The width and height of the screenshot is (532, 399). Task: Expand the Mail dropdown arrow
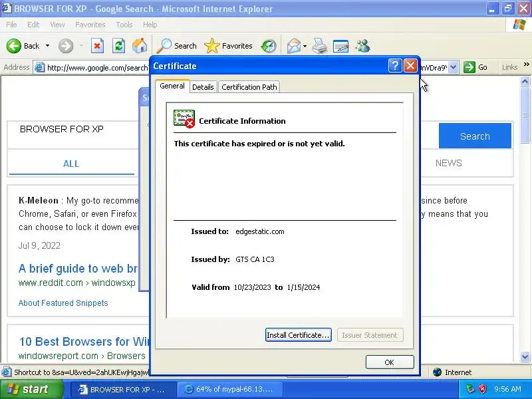point(305,46)
